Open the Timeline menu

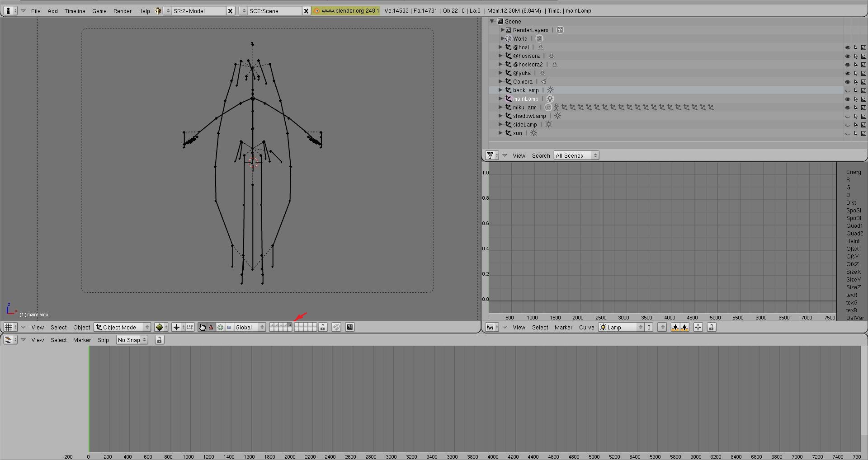(75, 11)
